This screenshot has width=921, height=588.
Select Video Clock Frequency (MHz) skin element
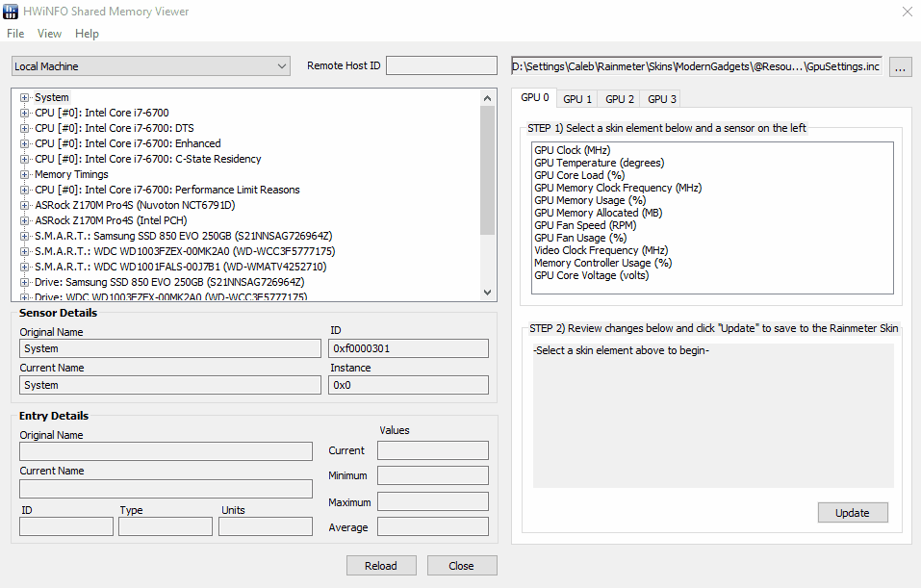click(x=601, y=250)
